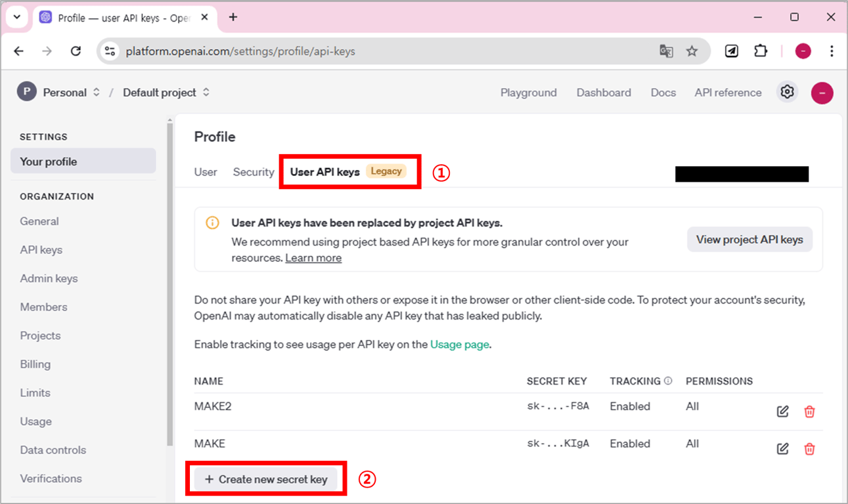This screenshot has height=504, width=848.
Task: Open the settings gear icon
Action: click(x=787, y=93)
